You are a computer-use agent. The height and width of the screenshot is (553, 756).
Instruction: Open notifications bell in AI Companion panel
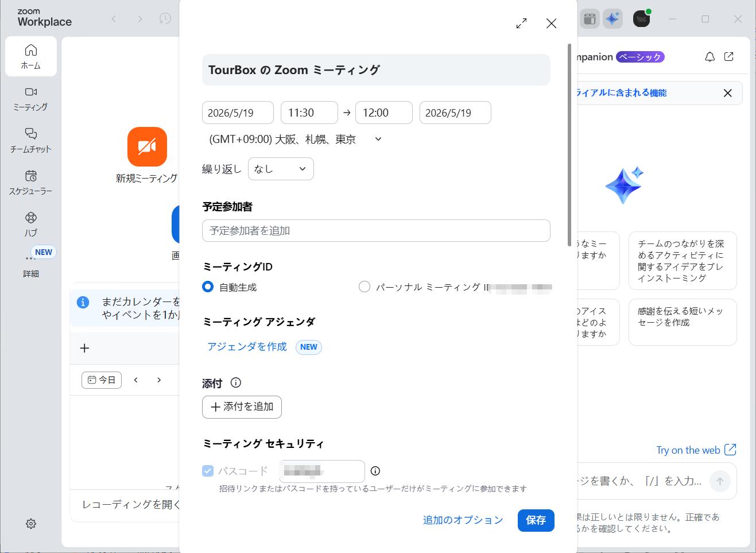coord(710,57)
